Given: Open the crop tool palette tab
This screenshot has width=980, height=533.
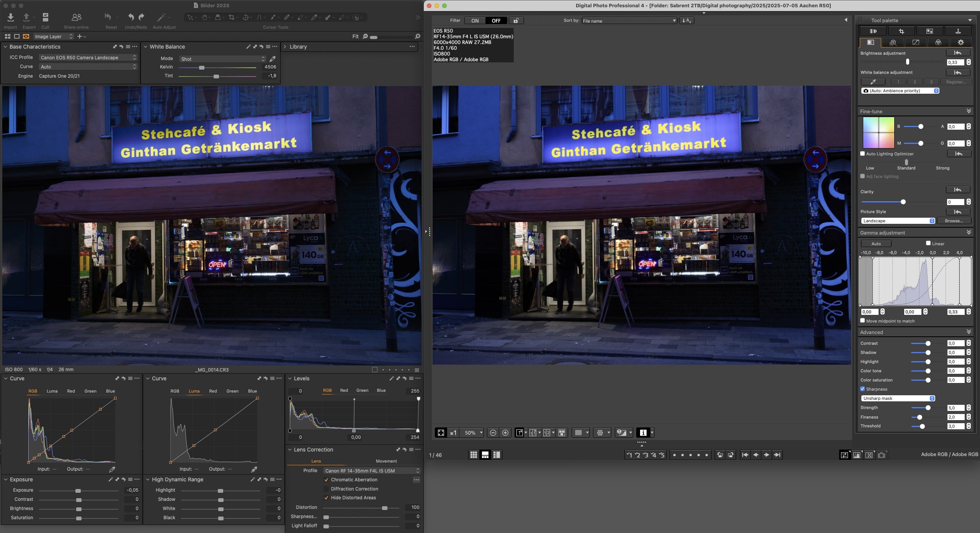Looking at the screenshot, I should click(x=901, y=31).
